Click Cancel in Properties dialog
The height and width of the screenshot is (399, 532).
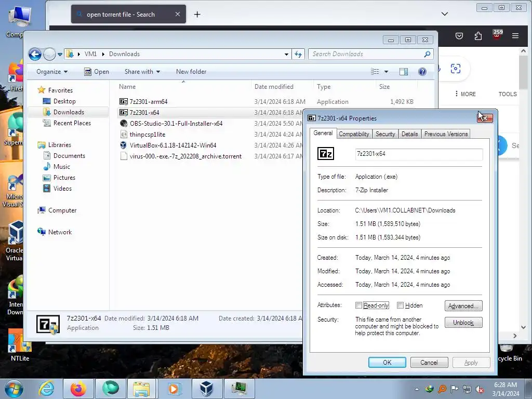click(x=429, y=362)
